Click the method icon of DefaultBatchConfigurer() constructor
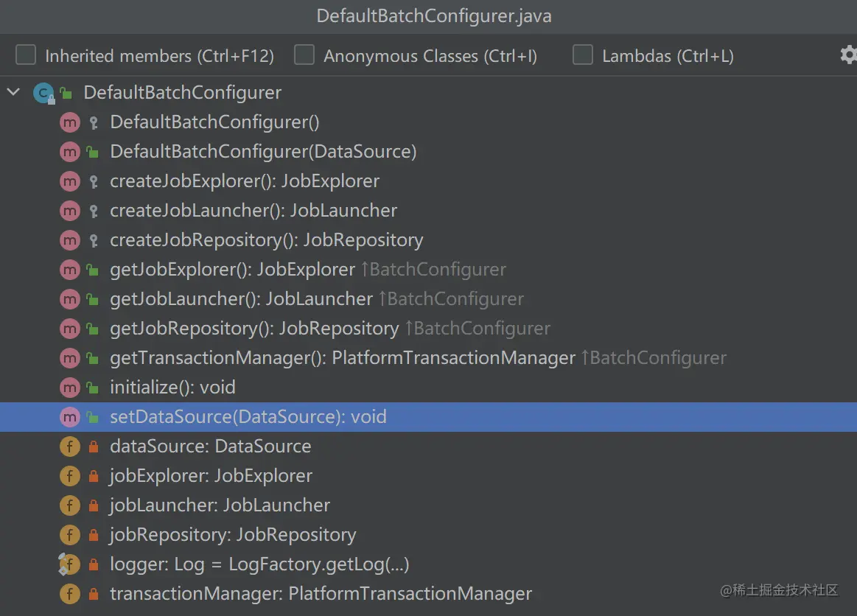This screenshot has width=857, height=616. click(x=69, y=122)
